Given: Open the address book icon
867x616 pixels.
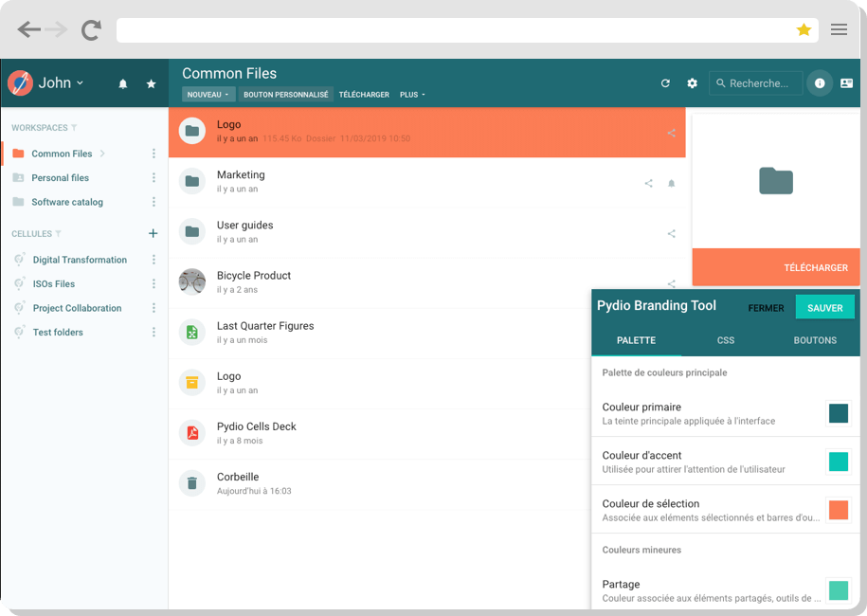Looking at the screenshot, I should click(x=846, y=83).
